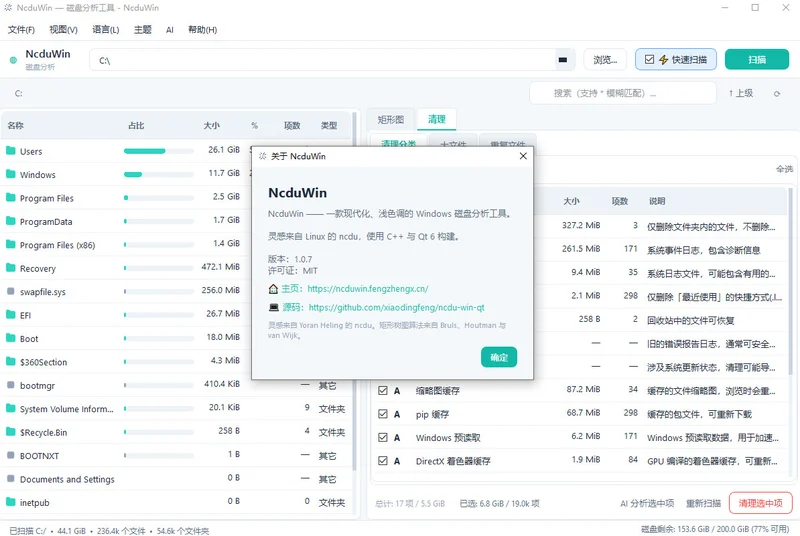Click the System Volume Information folder icon

[x=11, y=409]
